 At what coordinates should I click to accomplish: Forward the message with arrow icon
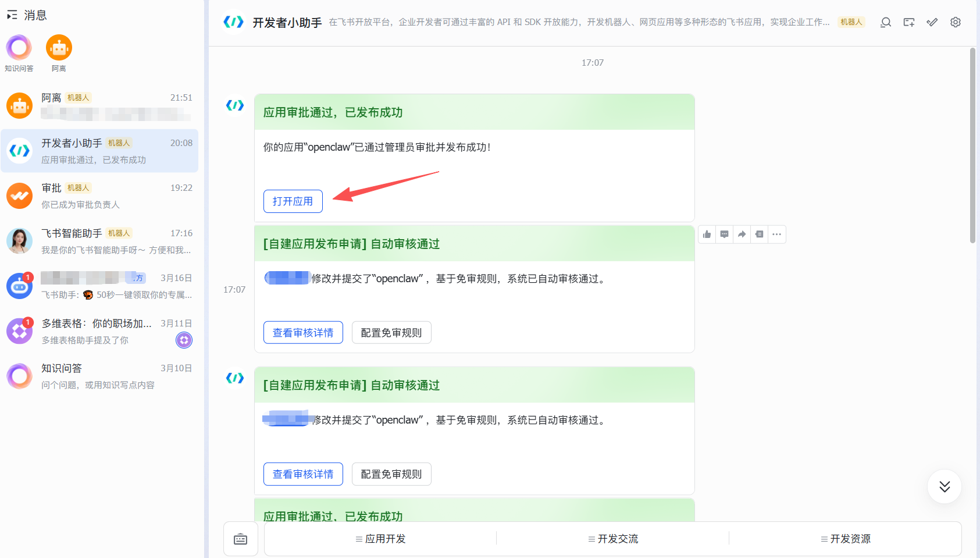pyautogui.click(x=742, y=234)
